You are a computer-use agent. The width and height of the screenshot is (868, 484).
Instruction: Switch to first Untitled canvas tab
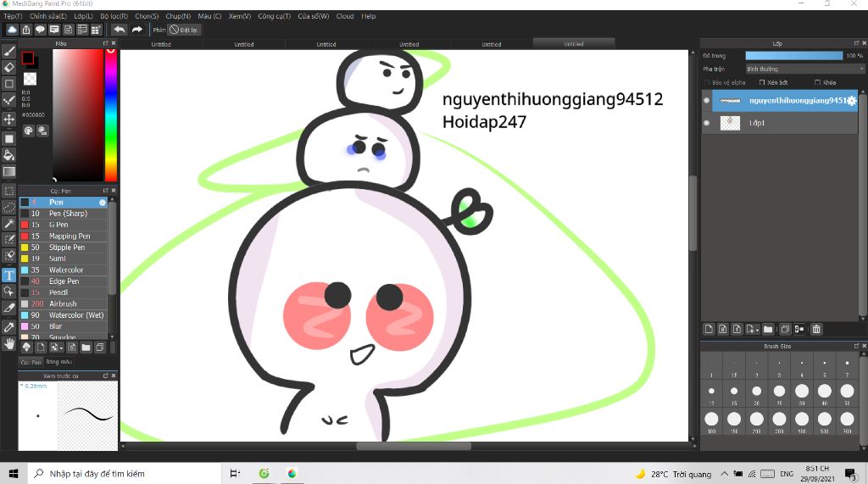(x=161, y=44)
